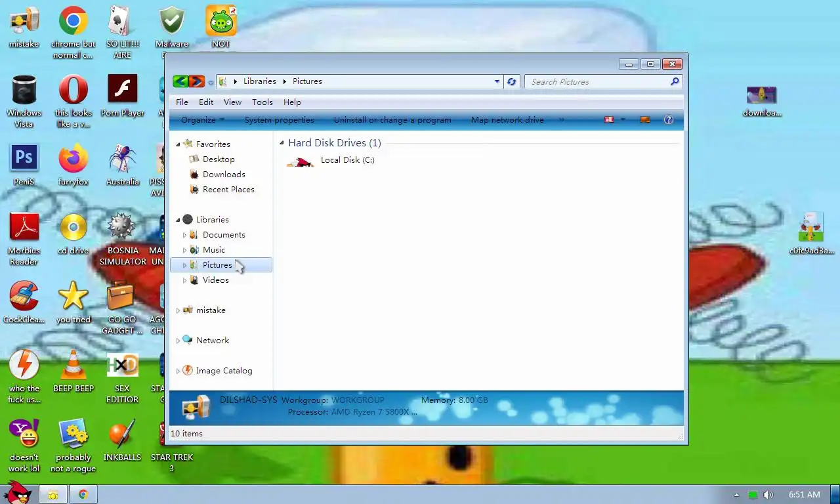Select the SO LIT!!! AIRE solitaire icon
Viewport: 840px width, 504px height.
click(123, 33)
